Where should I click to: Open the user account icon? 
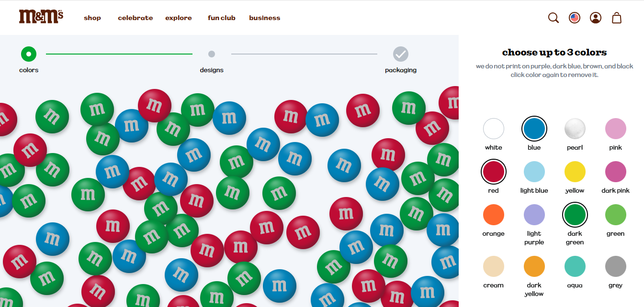point(596,18)
